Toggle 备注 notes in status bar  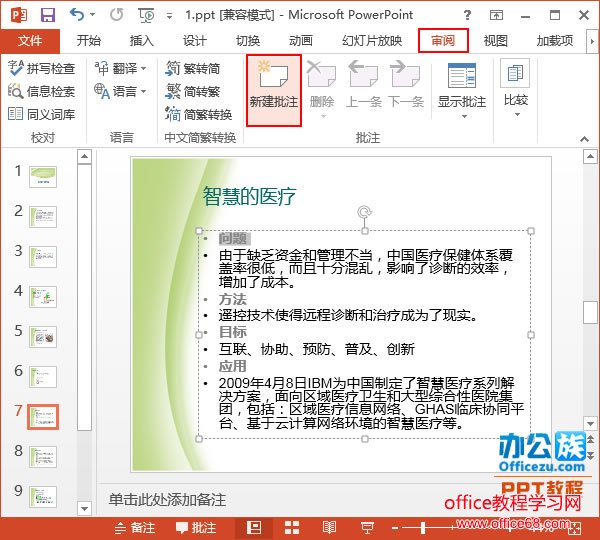pos(135,528)
